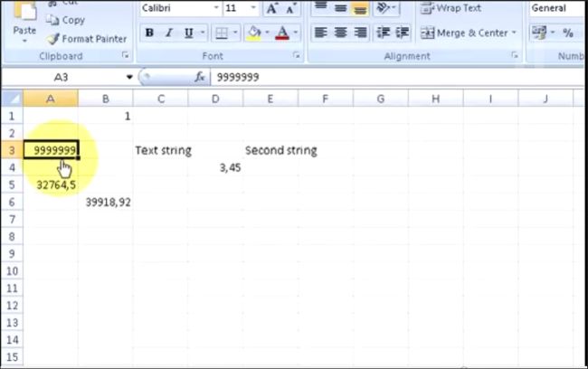
Task: Click the Select All corner button
Action: [x=12, y=99]
